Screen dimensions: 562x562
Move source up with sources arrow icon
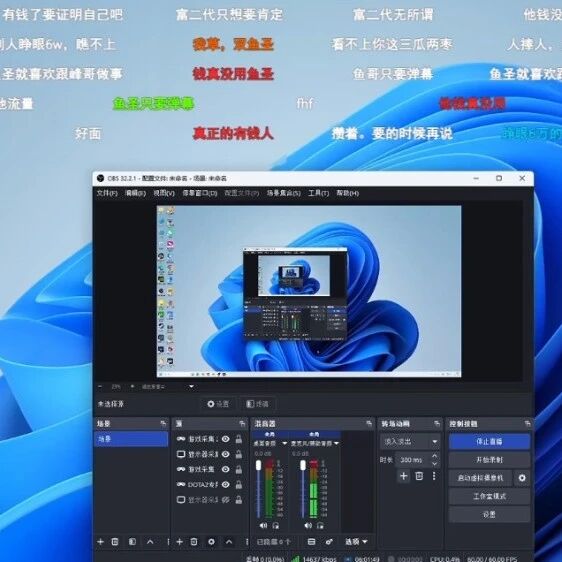tap(229, 542)
